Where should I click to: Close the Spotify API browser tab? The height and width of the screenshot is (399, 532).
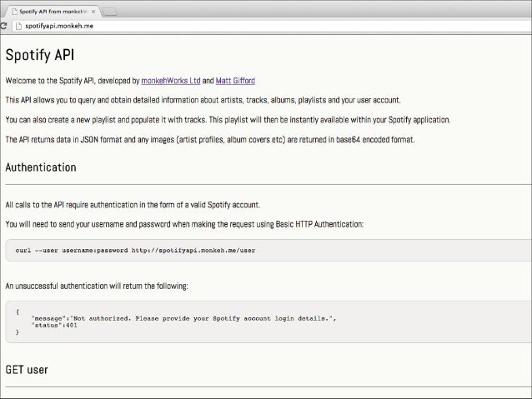[93, 12]
